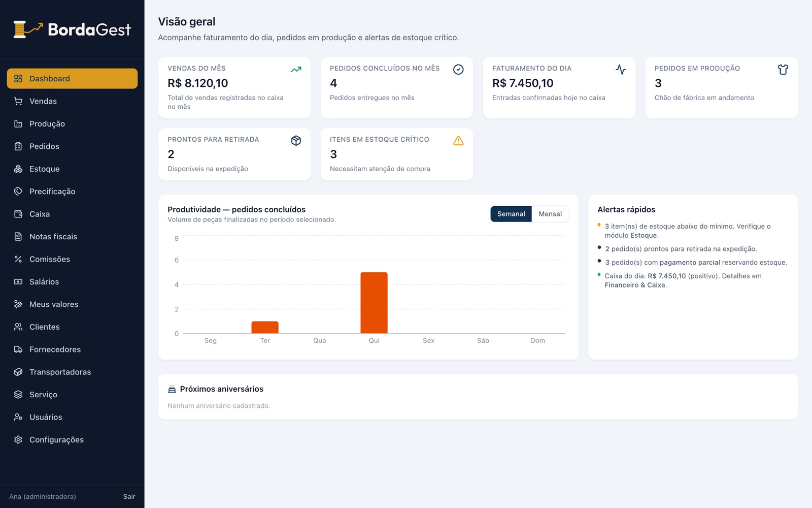
Task: Click the Pedidos clipboard icon
Action: point(18,146)
